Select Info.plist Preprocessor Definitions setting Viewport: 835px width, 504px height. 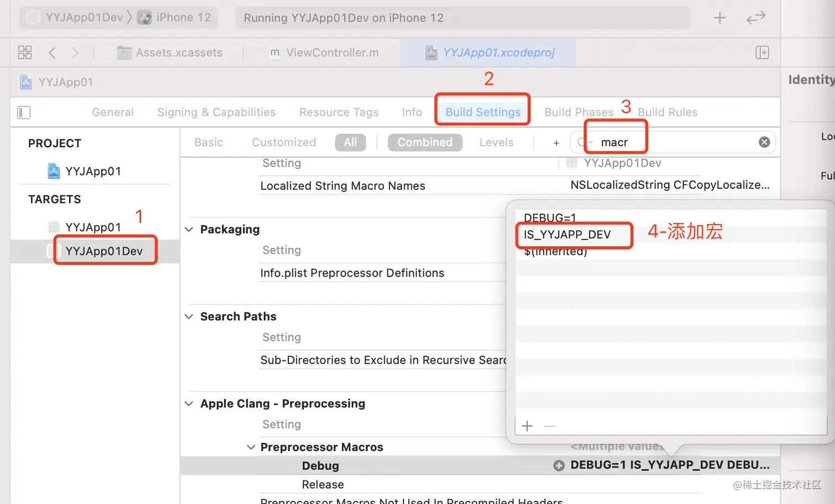352,273
